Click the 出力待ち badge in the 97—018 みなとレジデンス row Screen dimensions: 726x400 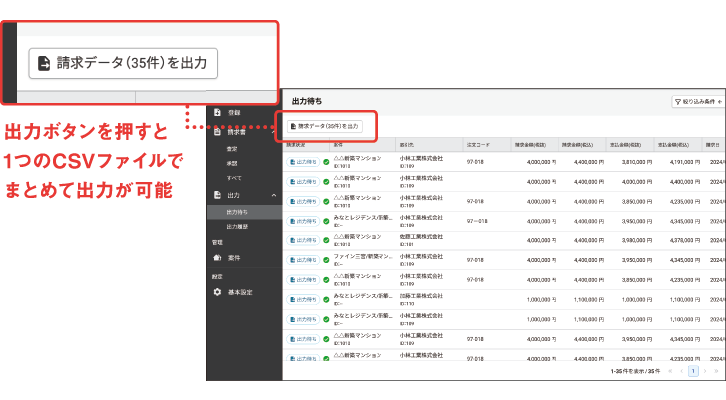point(303,221)
